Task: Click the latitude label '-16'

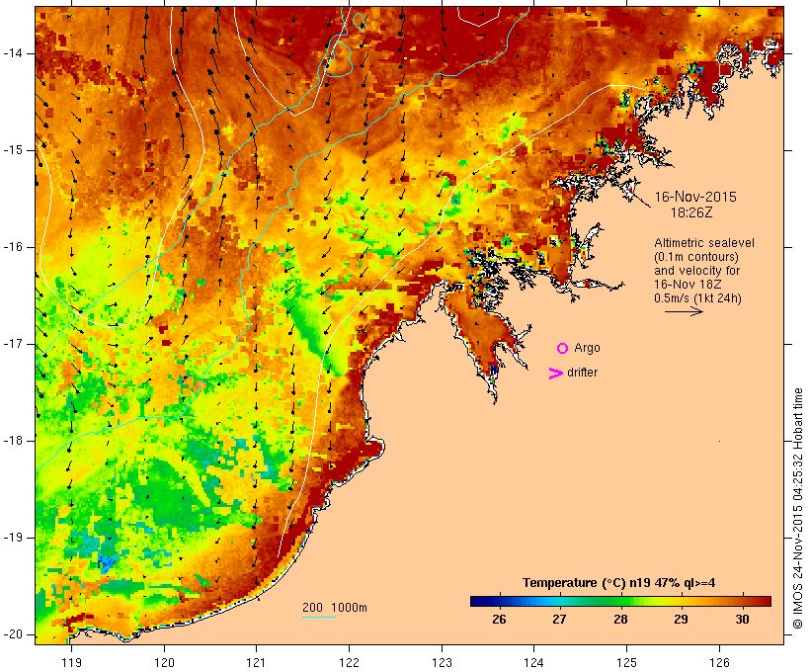Action: 13,247
